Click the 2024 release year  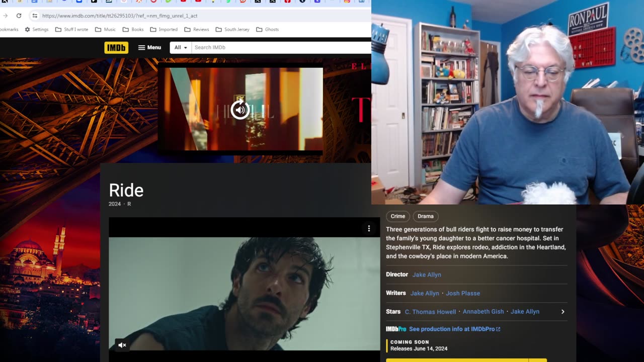[115, 204]
